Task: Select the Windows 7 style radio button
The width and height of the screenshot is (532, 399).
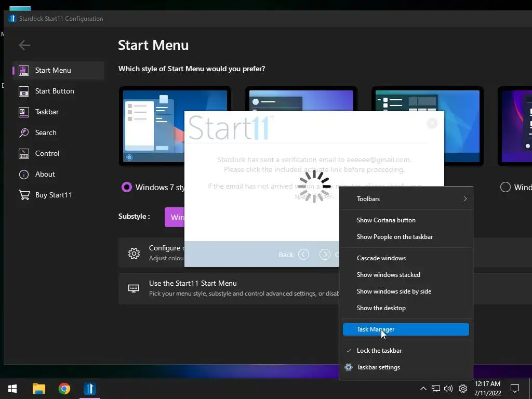Action: coord(127,187)
